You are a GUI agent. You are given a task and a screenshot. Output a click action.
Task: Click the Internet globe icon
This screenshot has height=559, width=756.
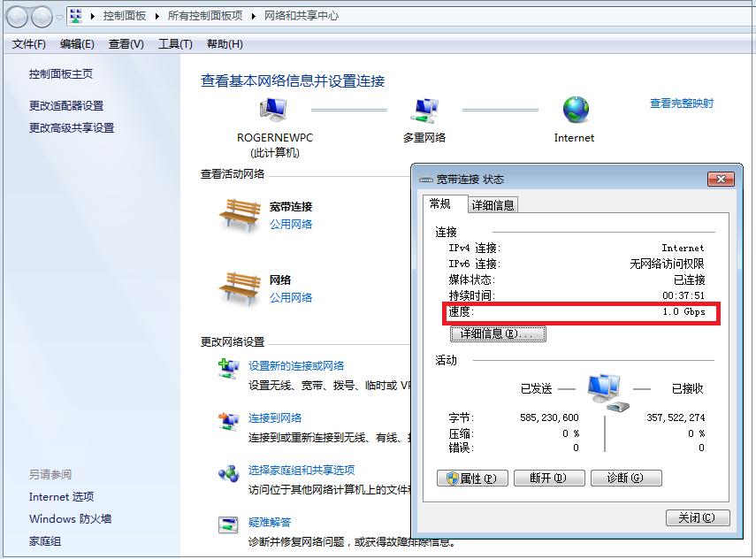click(576, 110)
